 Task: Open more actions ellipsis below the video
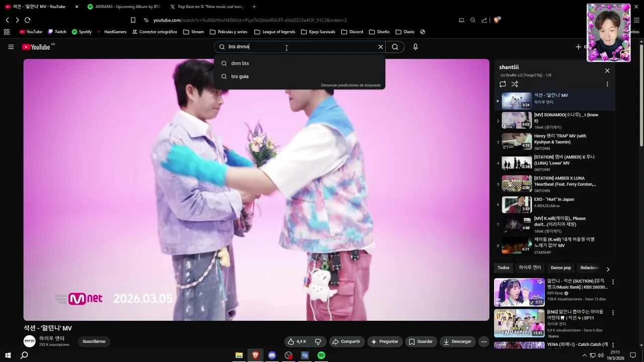(484, 341)
